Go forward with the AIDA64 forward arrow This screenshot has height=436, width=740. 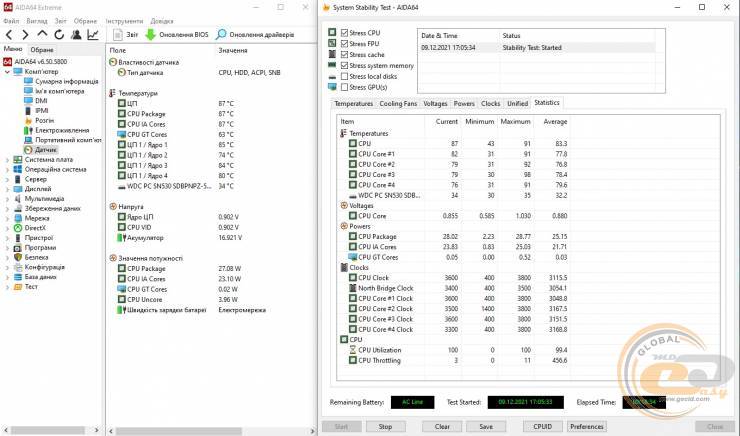tap(25, 34)
